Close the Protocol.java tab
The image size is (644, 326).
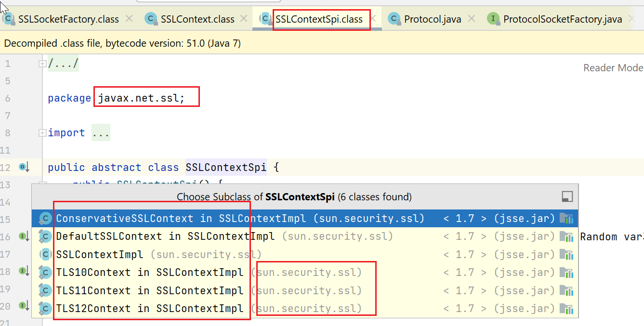pyautogui.click(x=472, y=19)
